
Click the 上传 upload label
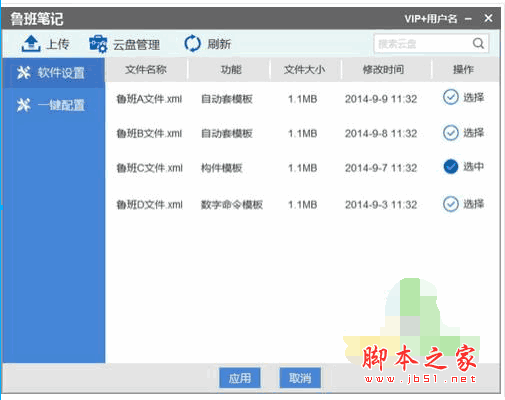[58, 44]
